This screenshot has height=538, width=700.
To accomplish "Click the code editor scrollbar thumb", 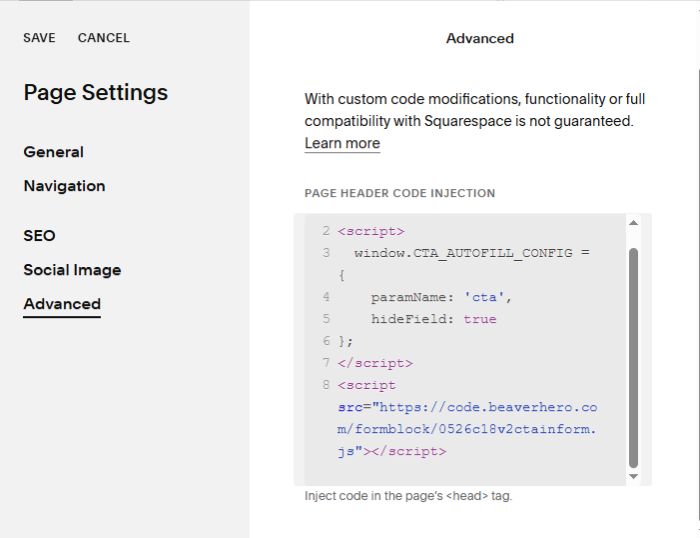I will click(x=633, y=358).
